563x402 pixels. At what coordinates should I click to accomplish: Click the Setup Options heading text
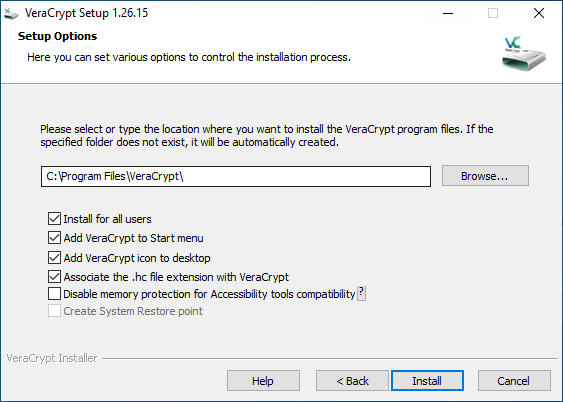pos(57,36)
